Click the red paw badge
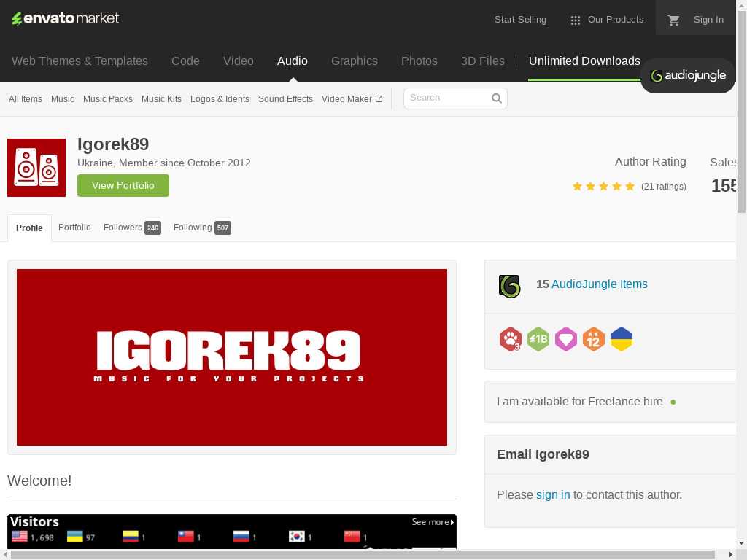Viewport: 747px width, 560px height. [x=510, y=339]
